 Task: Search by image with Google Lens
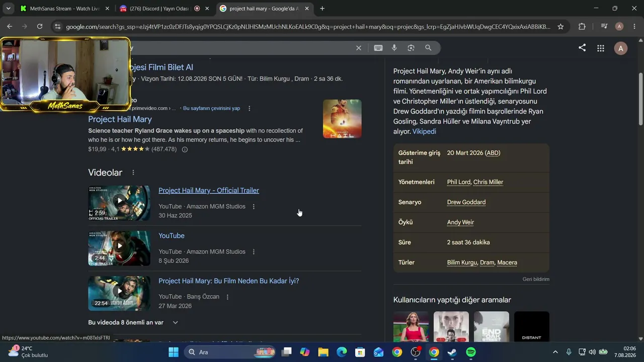coord(411,48)
